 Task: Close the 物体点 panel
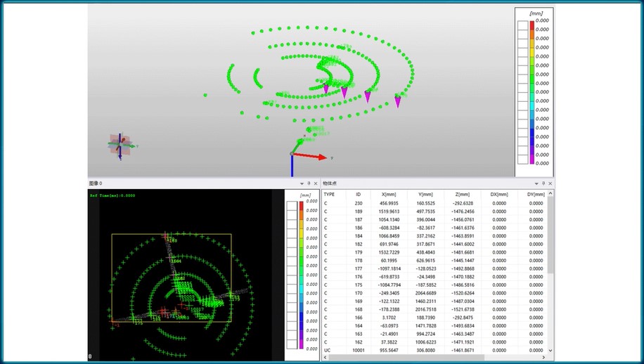(550, 183)
